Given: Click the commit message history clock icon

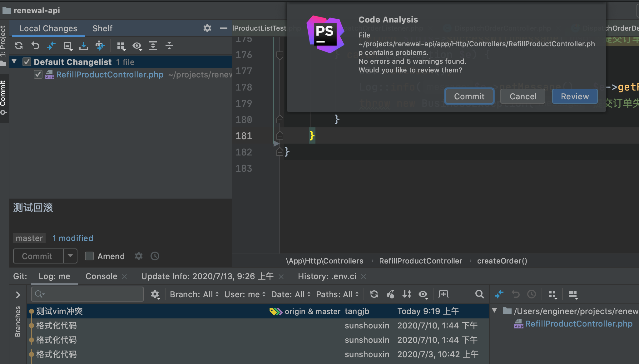Looking at the screenshot, I should (155, 256).
